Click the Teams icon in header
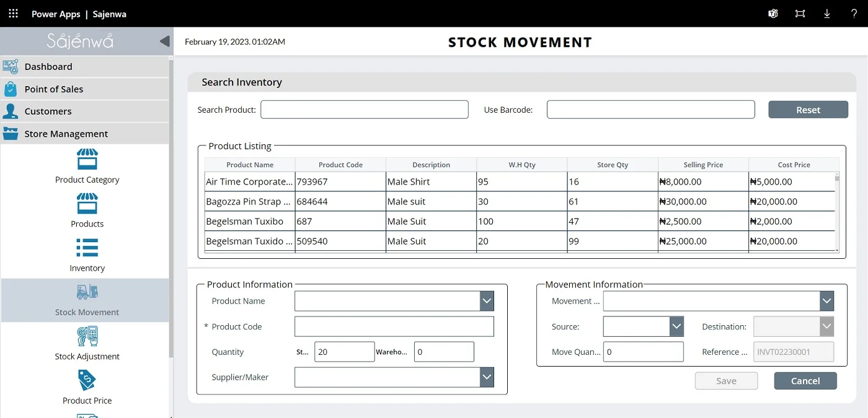868x418 pixels. pos(773,14)
